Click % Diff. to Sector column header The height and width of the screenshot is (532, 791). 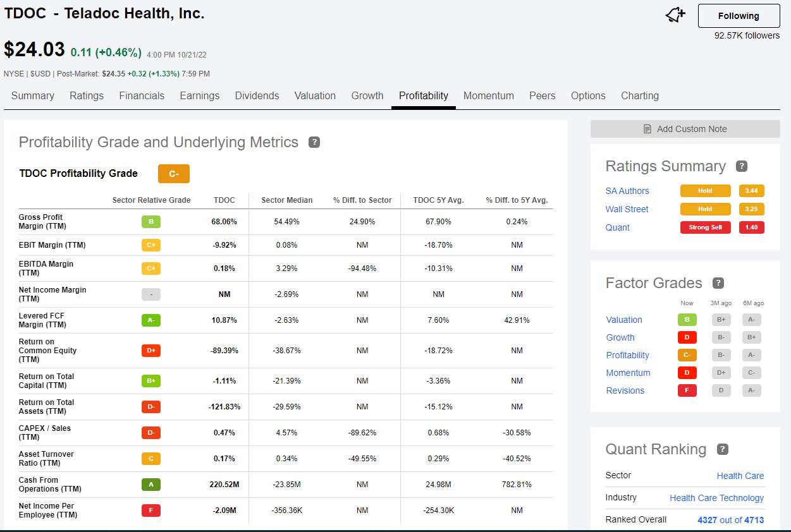coord(363,200)
